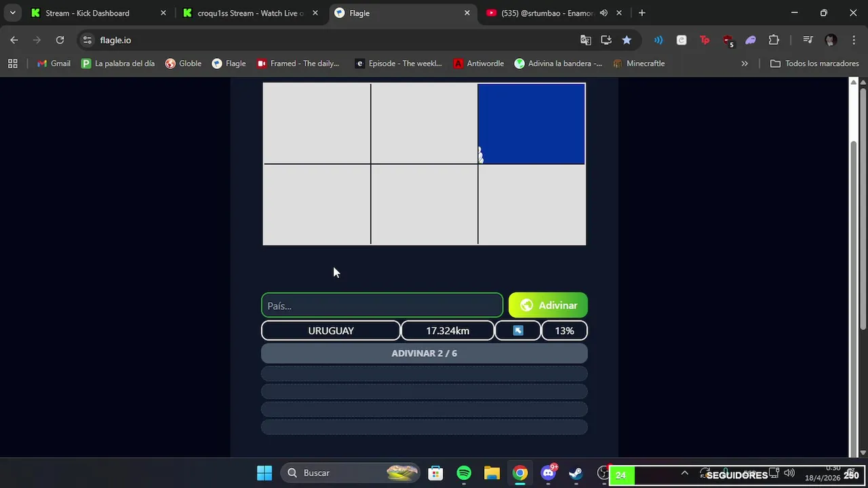Switch to croqu1ss Stream tab
Image resolution: width=868 pixels, height=488 pixels.
[x=250, y=13]
